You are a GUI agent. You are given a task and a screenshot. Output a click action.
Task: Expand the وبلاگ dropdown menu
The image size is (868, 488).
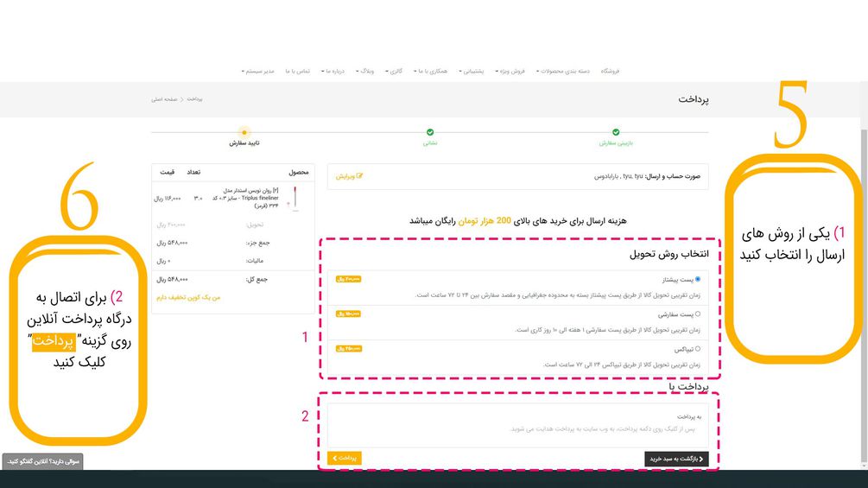pyautogui.click(x=365, y=72)
